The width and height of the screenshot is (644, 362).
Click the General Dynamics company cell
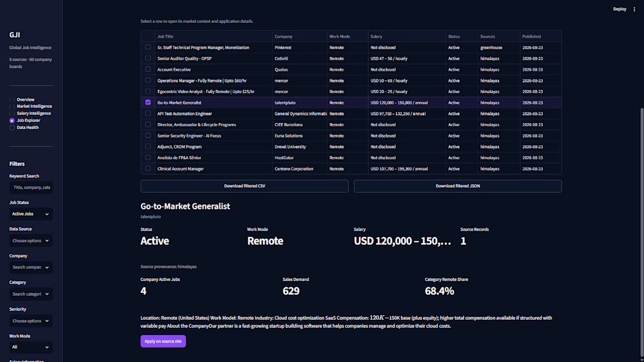299,114
